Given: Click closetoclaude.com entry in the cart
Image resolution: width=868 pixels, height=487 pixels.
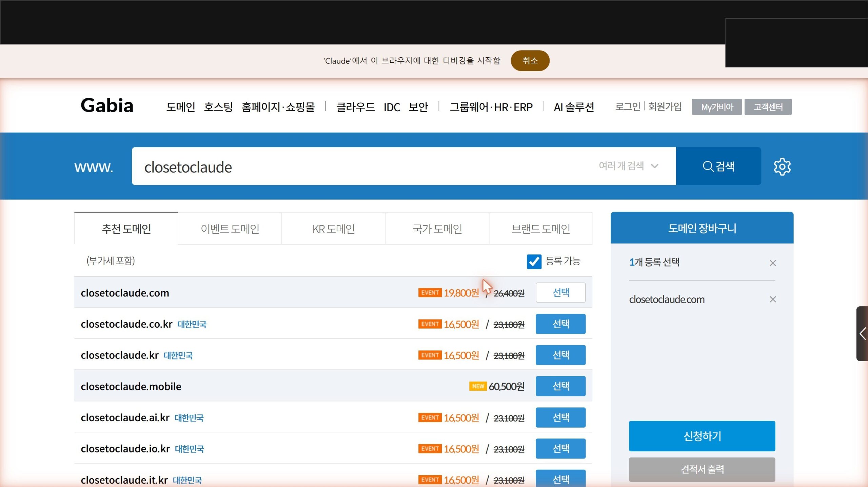Looking at the screenshot, I should pyautogui.click(x=667, y=299).
